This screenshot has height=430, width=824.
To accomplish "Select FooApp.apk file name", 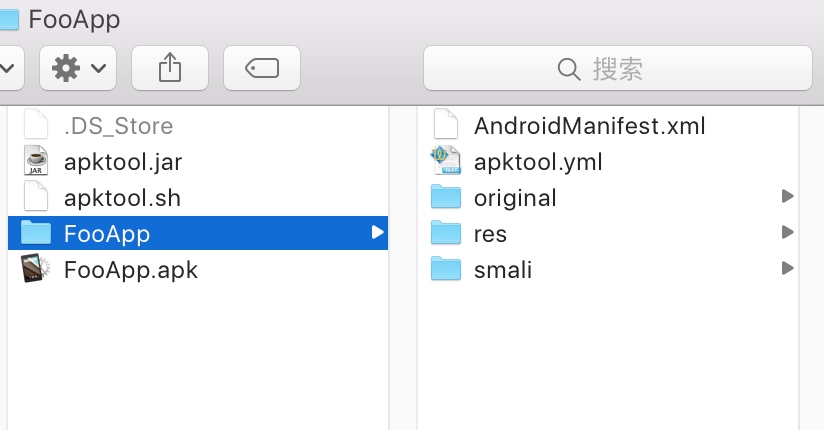I will pos(131,270).
